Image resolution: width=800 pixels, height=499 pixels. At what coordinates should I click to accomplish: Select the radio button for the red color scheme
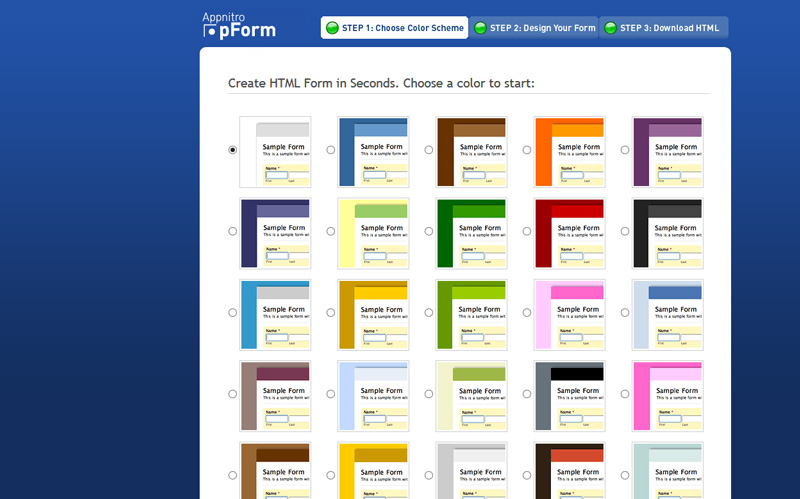tap(527, 231)
